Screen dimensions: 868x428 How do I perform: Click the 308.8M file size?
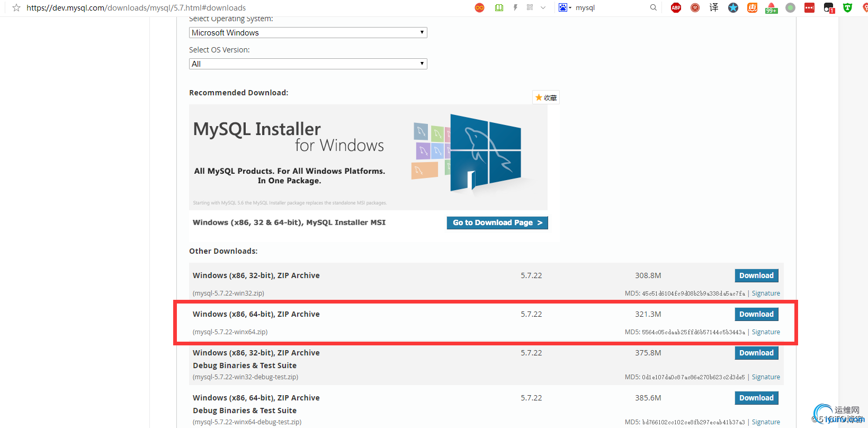pos(648,275)
